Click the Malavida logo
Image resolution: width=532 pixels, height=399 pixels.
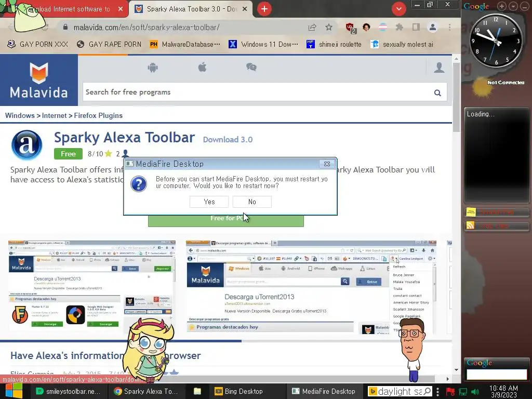38,81
